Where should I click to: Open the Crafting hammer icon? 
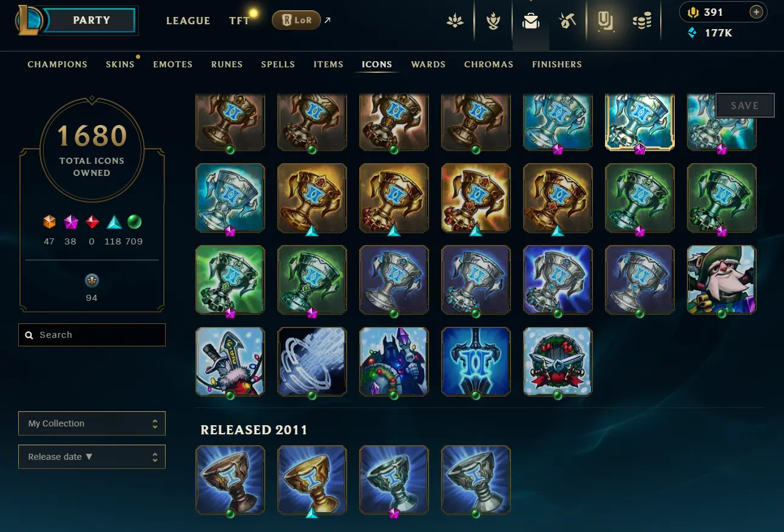(567, 21)
